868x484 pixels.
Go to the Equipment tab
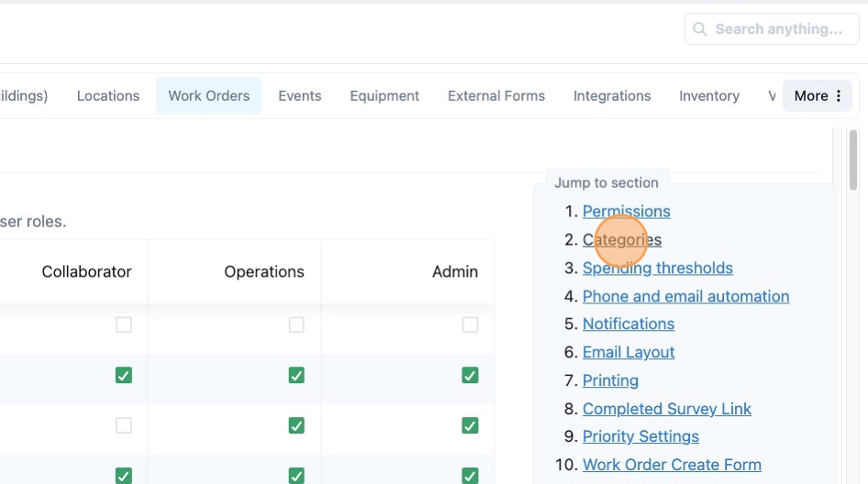click(384, 95)
